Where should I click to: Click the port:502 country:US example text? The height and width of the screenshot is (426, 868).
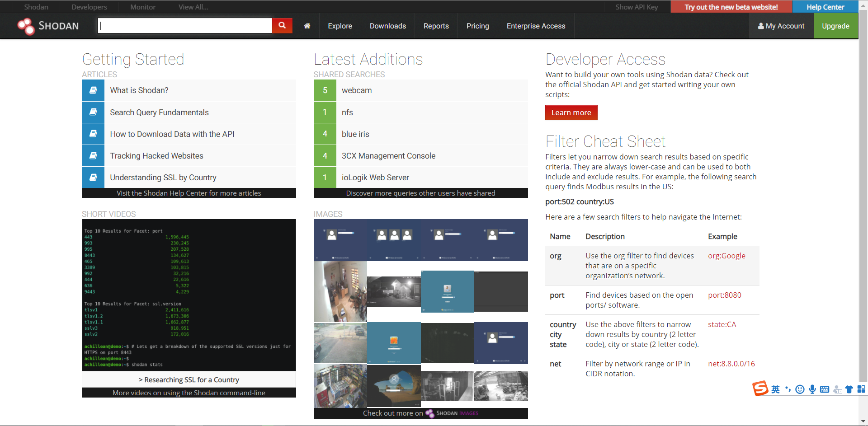click(580, 201)
